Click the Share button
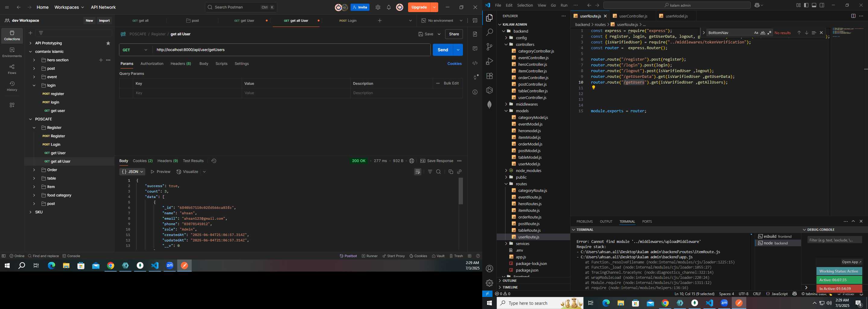The height and width of the screenshot is (309, 868). tap(454, 34)
